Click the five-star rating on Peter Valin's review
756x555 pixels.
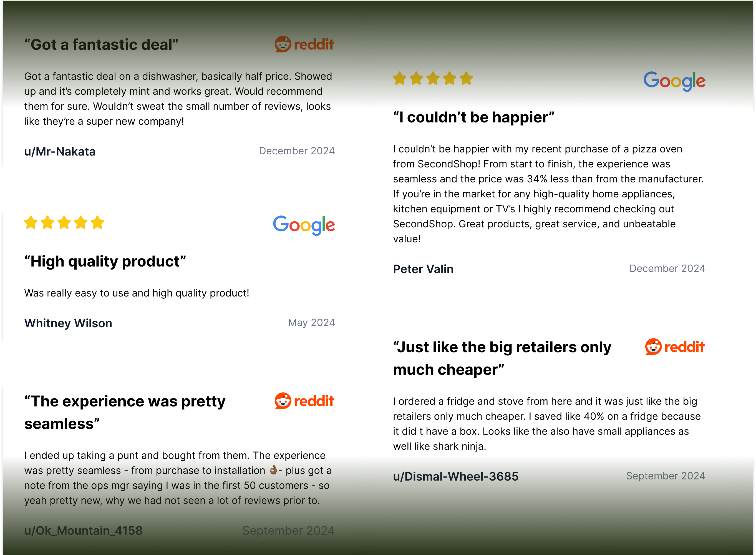(x=433, y=78)
